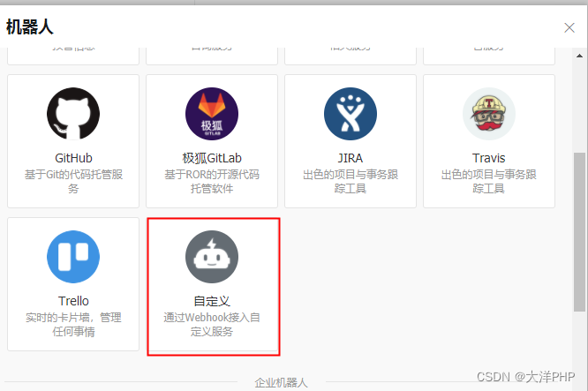Open the Trello board icon
This screenshot has height=391, width=588.
pyautogui.click(x=73, y=257)
